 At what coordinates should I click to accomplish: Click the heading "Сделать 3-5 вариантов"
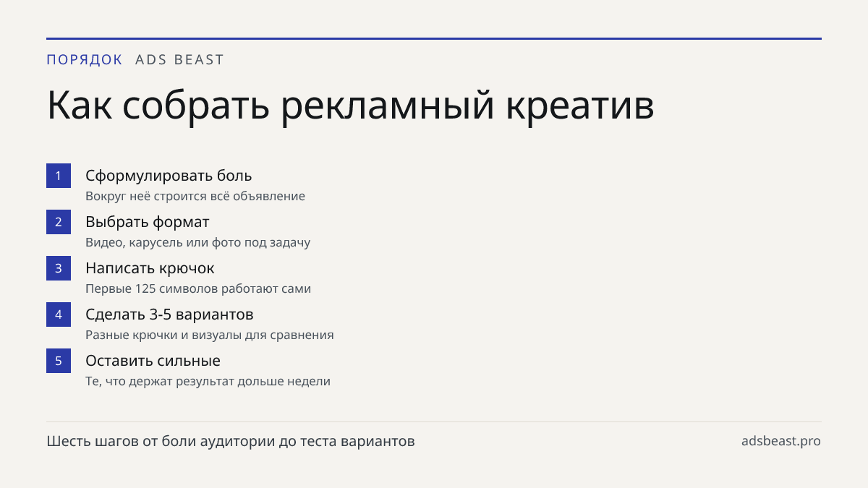(x=169, y=314)
